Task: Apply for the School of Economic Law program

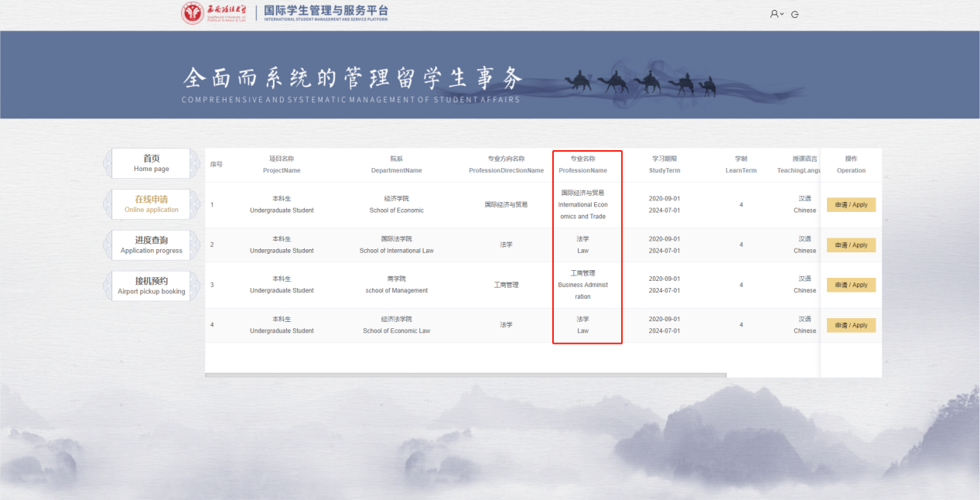Action: [x=850, y=325]
